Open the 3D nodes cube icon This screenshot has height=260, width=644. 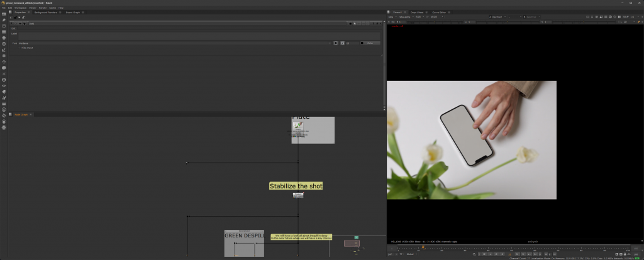(x=4, y=68)
